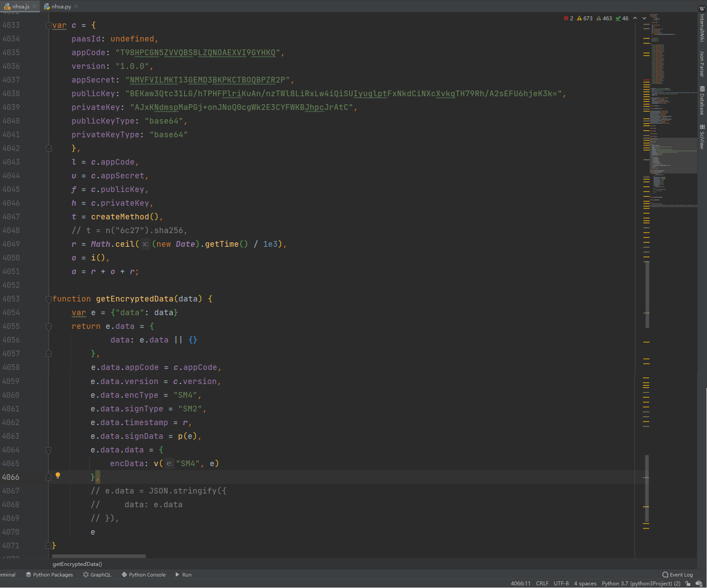Click the "SM4" value on line 4060

point(185,395)
